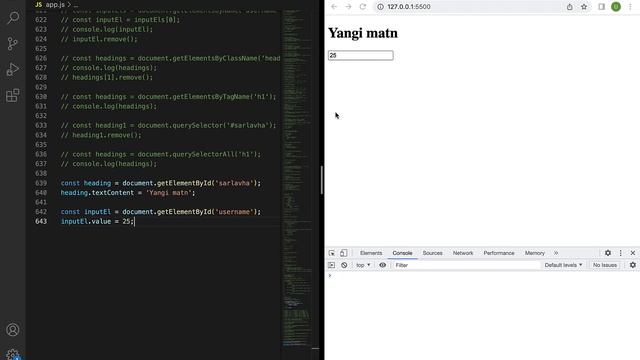Open the green profile avatar

[x=616, y=7]
